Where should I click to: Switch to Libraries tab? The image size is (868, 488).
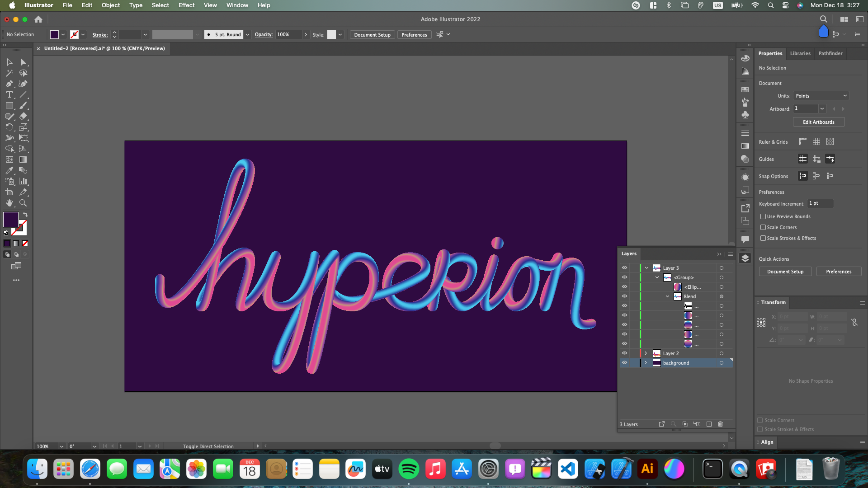pyautogui.click(x=800, y=53)
